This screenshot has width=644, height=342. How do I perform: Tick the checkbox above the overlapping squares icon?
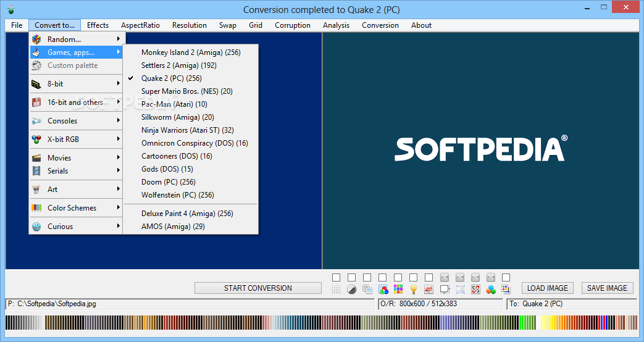[x=367, y=278]
